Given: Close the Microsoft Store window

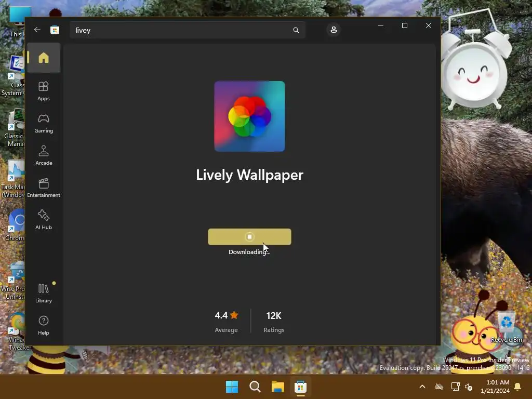Looking at the screenshot, I should (429, 25).
